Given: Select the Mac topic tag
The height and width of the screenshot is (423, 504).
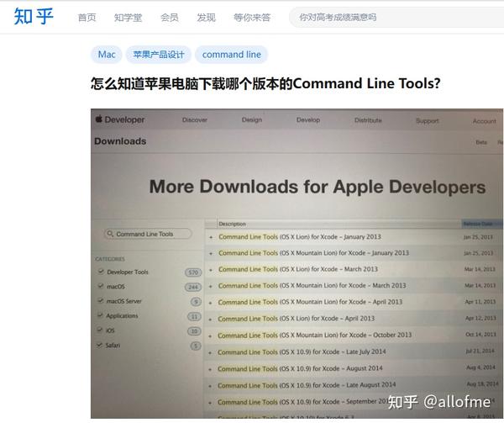Looking at the screenshot, I should tap(107, 55).
